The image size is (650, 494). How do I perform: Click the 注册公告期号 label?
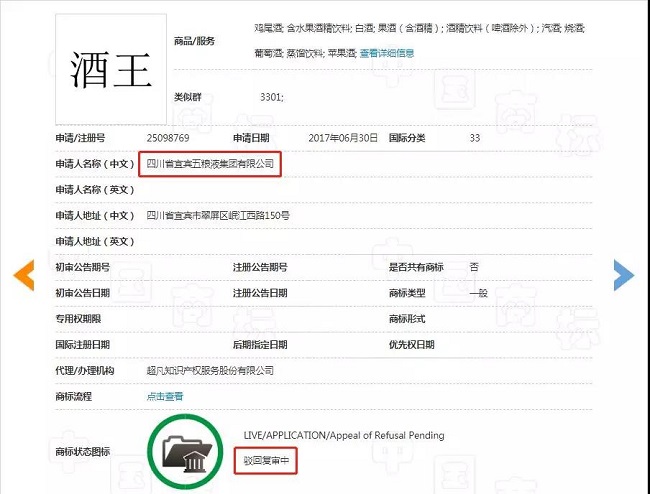tap(260, 267)
